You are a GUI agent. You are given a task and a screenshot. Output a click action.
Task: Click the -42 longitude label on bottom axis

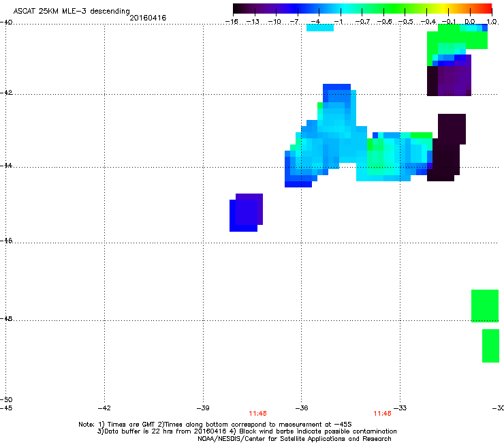coord(104,408)
